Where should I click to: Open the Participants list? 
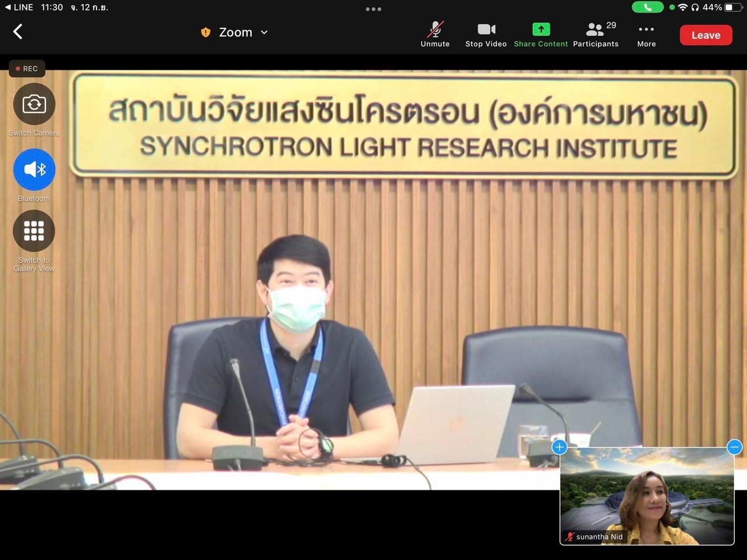coord(596,34)
